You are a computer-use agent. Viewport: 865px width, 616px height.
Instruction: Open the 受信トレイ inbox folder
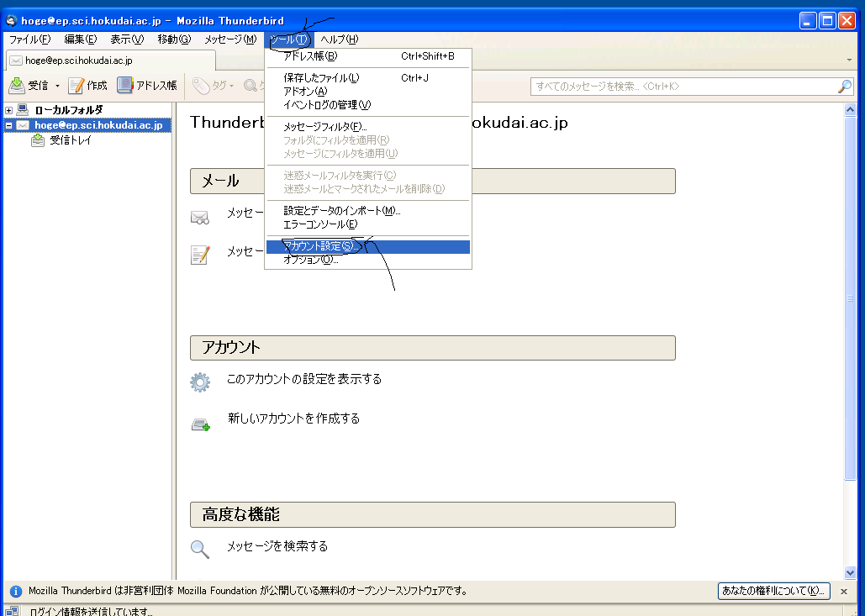71,140
